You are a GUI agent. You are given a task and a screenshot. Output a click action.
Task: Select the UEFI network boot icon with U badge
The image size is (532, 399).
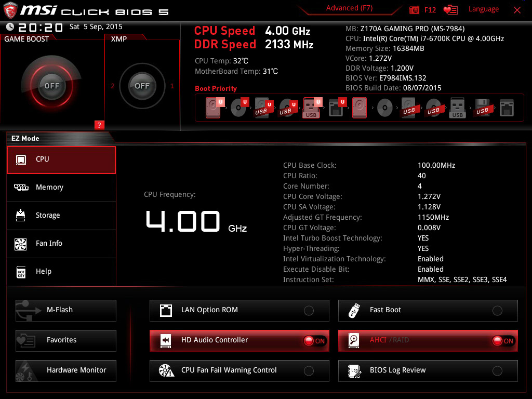(x=337, y=108)
